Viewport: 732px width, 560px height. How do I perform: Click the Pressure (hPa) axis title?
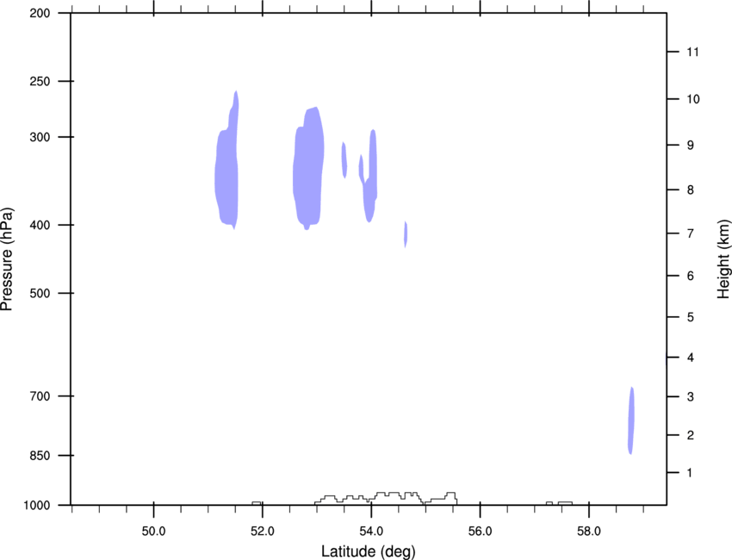(x=7, y=259)
